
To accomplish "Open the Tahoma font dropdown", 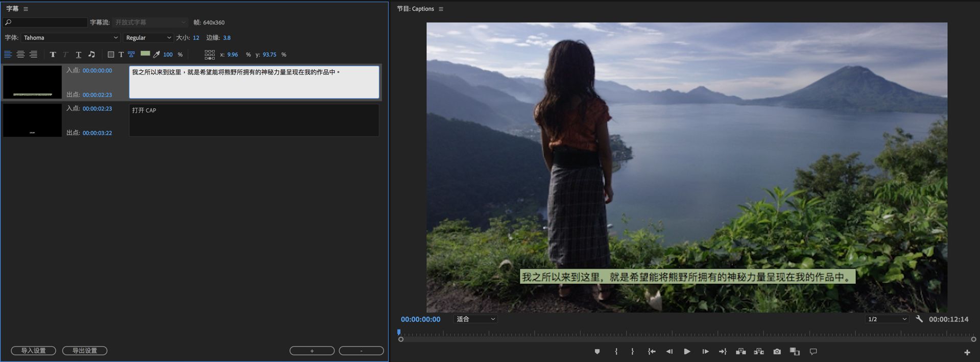I will pos(70,38).
